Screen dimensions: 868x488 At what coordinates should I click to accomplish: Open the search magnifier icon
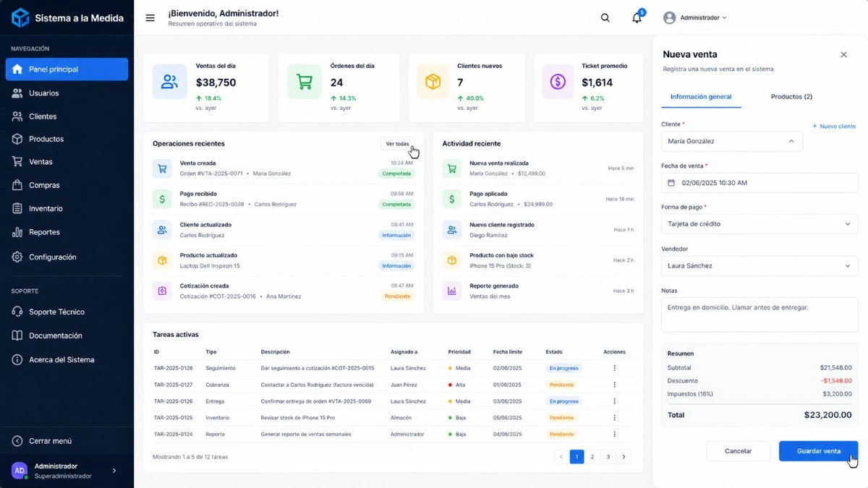pos(605,17)
